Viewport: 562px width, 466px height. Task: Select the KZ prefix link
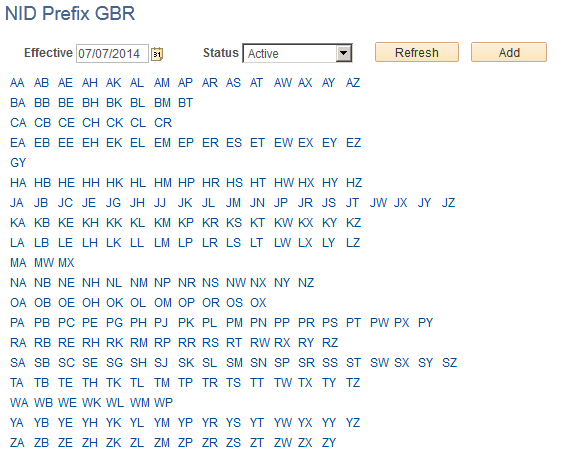[354, 223]
